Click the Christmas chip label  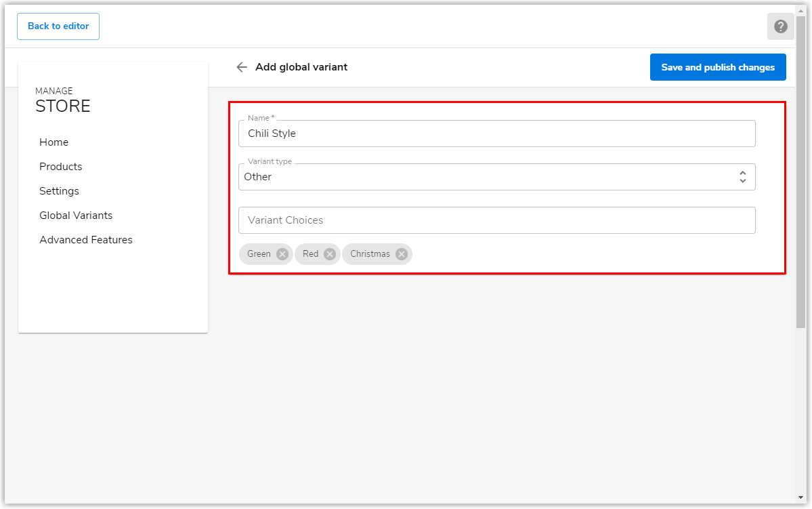pyautogui.click(x=370, y=254)
